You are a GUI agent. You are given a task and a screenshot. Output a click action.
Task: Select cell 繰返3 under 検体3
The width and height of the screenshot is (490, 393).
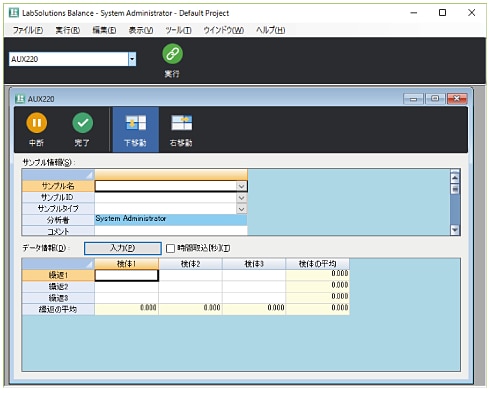[254, 298]
